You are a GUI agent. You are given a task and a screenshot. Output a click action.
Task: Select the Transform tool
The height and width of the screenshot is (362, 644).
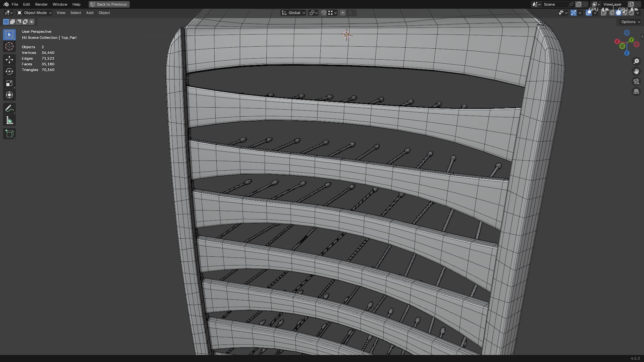(9, 95)
